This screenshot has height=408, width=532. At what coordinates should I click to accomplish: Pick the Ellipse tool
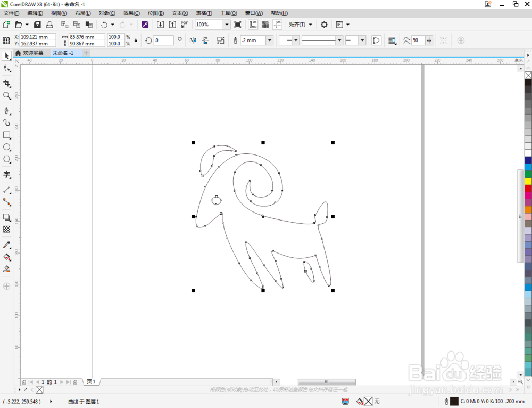tap(6, 147)
